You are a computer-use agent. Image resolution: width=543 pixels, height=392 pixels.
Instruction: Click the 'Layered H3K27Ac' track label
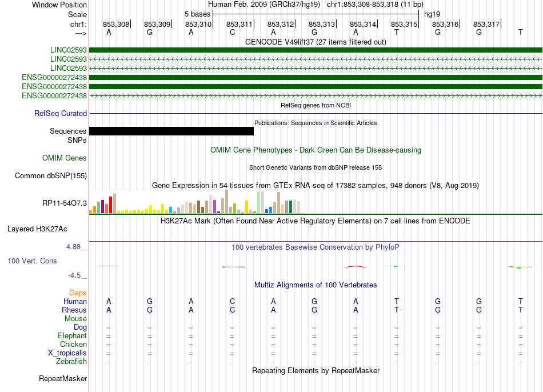[37, 229]
